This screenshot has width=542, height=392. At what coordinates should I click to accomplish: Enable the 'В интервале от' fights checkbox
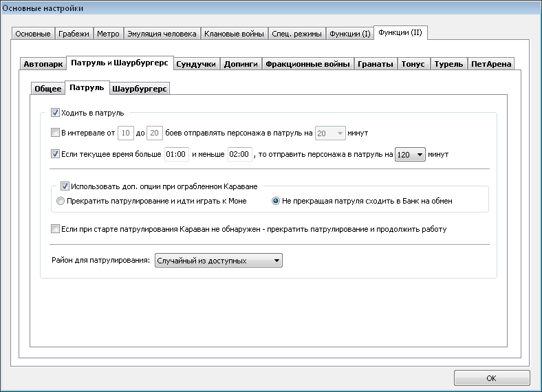[55, 133]
